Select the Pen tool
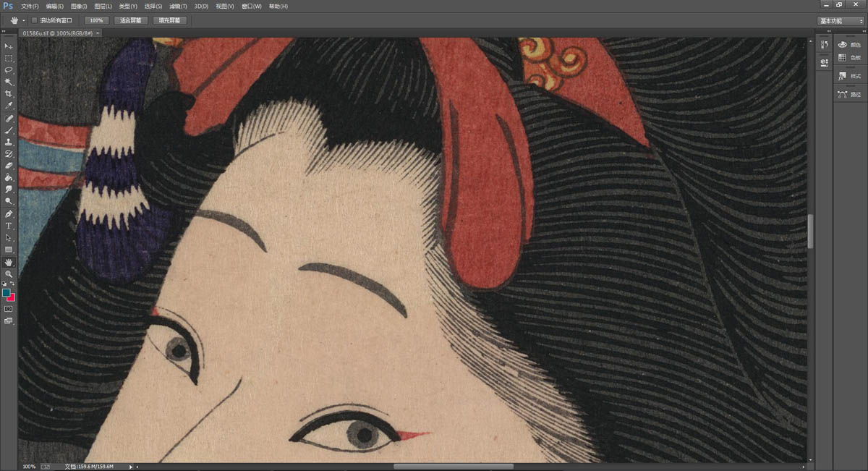This screenshot has height=471, width=868. pyautogui.click(x=9, y=214)
